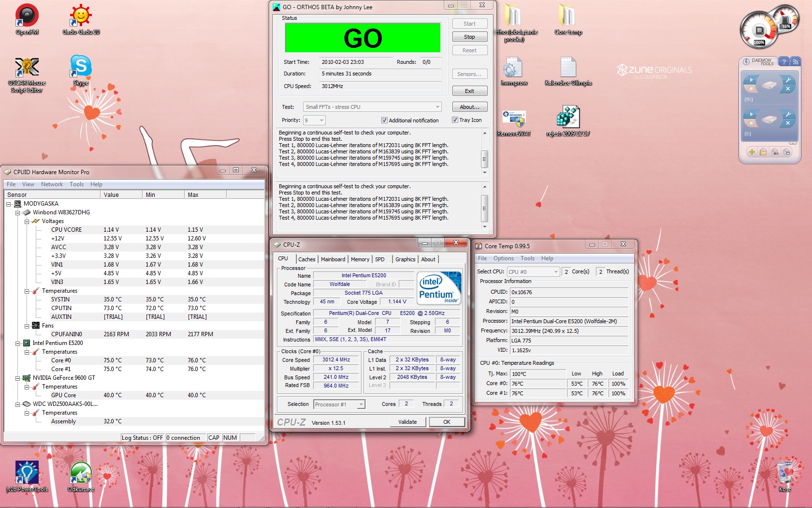Collapse the NVIDIA GeForce 9600 GT tree node
The image size is (812, 508).
pyautogui.click(x=17, y=378)
